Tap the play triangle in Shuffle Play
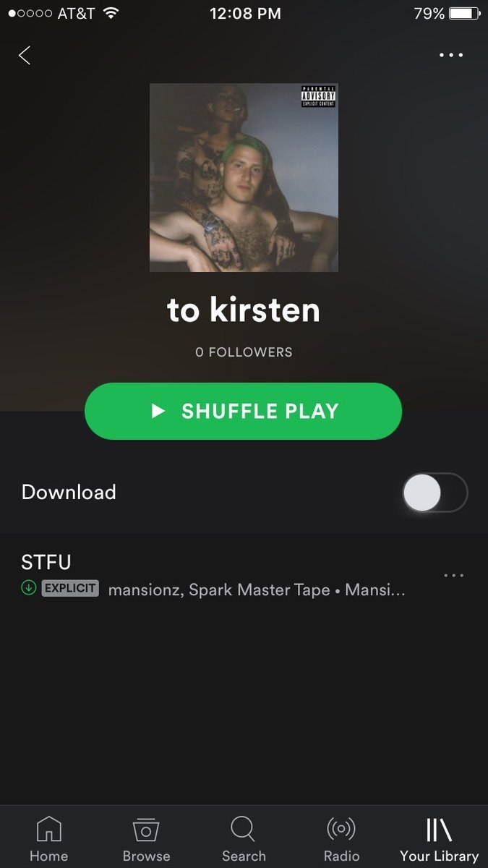 pos(158,411)
